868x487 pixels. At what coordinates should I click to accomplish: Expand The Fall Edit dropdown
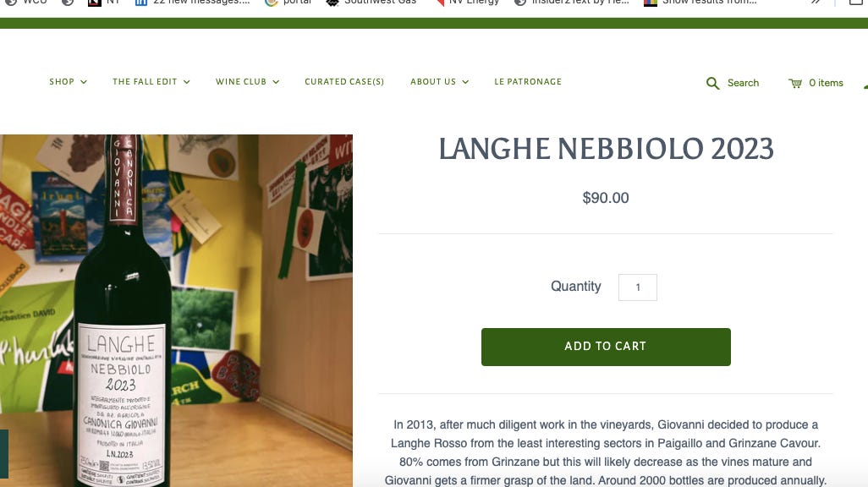click(x=151, y=82)
